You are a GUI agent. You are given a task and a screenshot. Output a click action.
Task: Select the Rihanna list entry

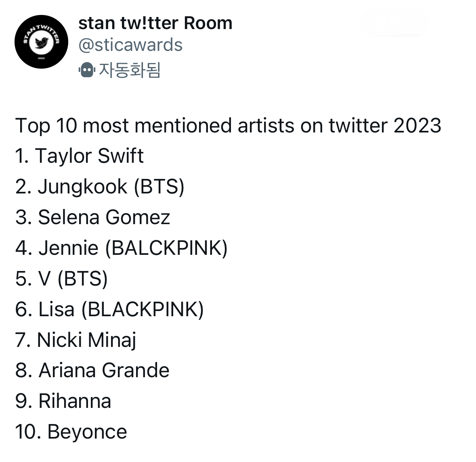coord(74,401)
